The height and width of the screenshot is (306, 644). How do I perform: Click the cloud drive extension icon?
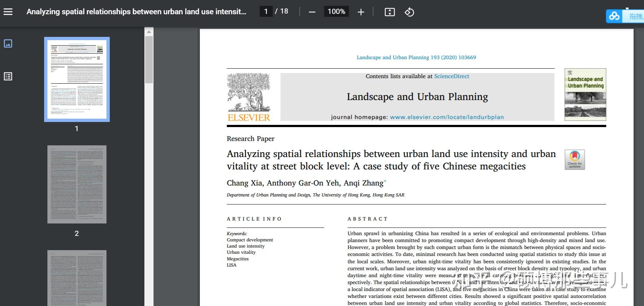pyautogui.click(x=614, y=16)
